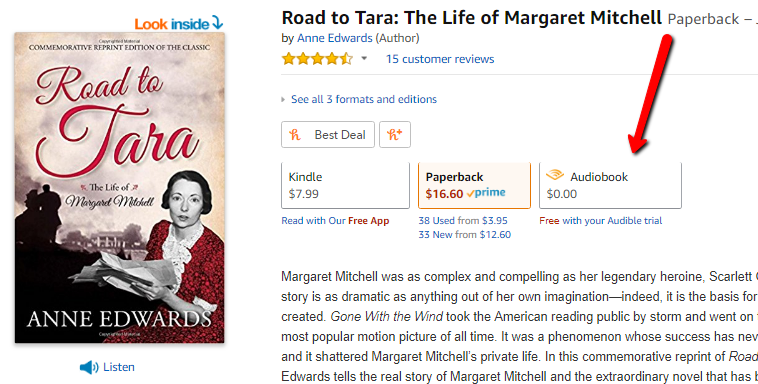Click the Listen audio sample link text

point(119,367)
